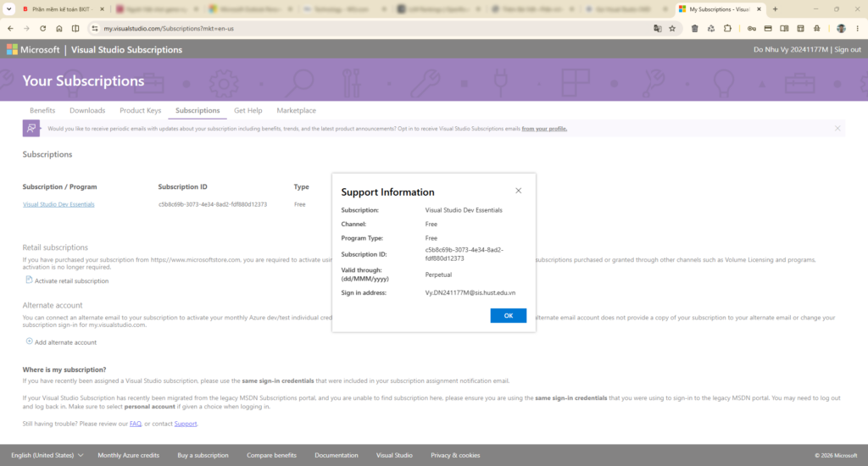This screenshot has width=868, height=466.
Task: Open the browser side panel icon
Action: (x=784, y=28)
